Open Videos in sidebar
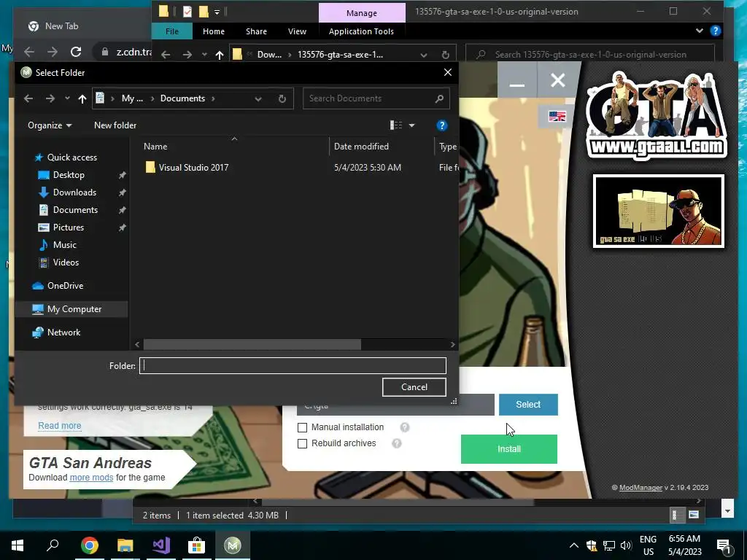Viewport: 747px width, 560px height. (x=66, y=262)
